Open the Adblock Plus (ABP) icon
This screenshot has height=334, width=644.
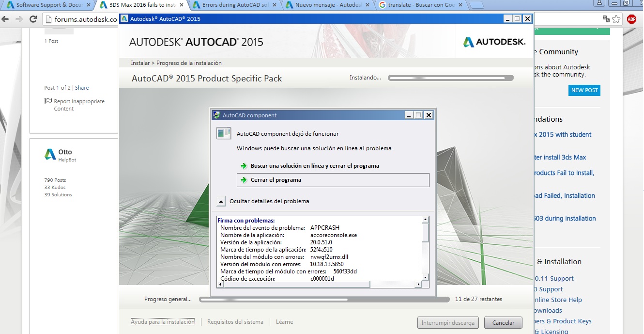click(x=631, y=18)
